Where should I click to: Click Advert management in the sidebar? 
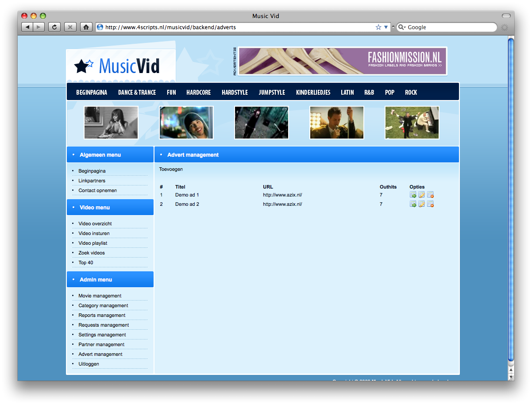pyautogui.click(x=100, y=354)
